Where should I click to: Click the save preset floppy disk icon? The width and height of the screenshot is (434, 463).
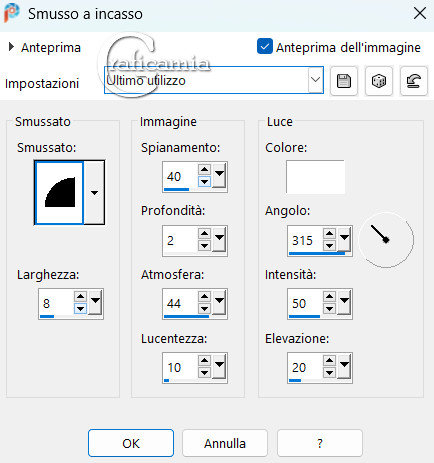tap(344, 81)
